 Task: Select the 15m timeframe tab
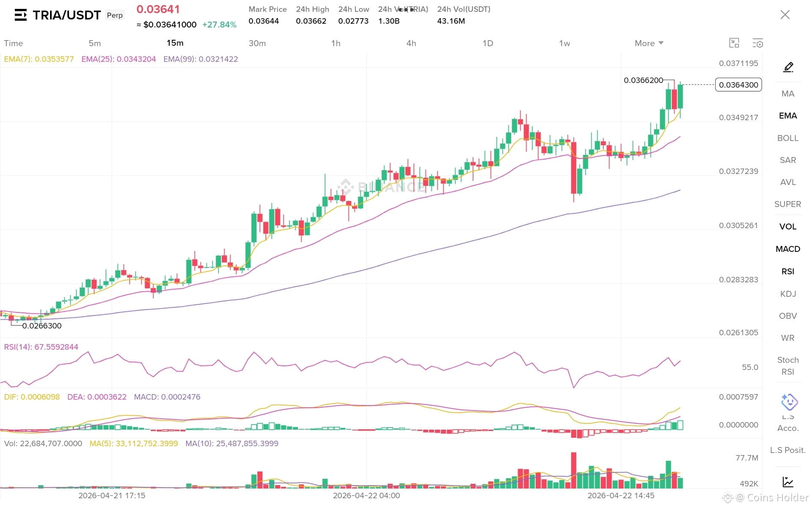(175, 43)
